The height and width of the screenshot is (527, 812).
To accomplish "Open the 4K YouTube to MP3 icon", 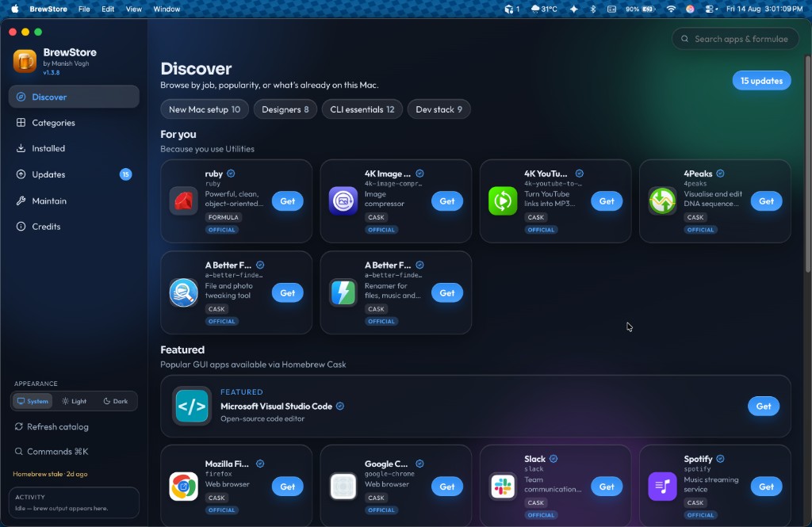I will coord(502,200).
